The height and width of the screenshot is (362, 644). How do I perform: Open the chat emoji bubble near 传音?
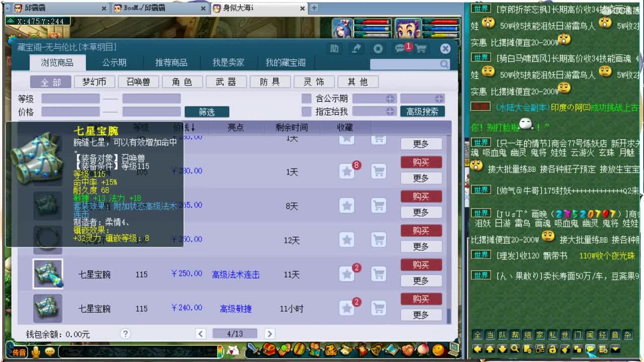(x=50, y=351)
